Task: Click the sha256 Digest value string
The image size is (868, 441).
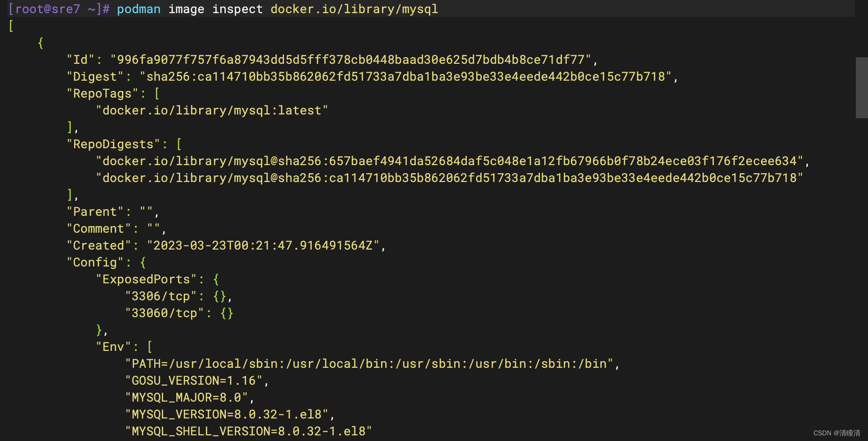Action: click(406, 76)
